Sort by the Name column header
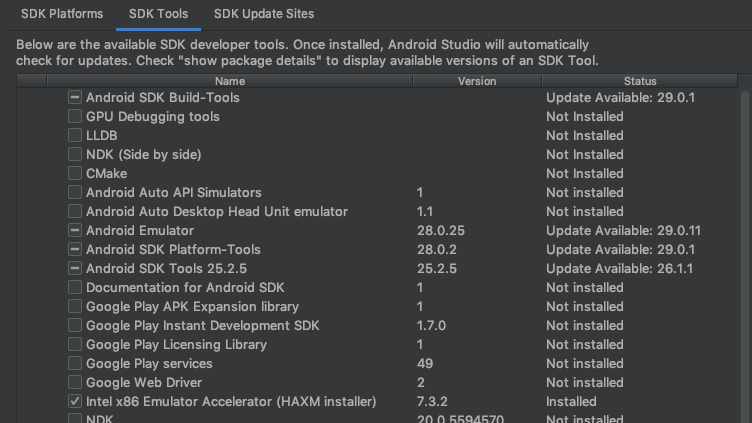 click(230, 81)
